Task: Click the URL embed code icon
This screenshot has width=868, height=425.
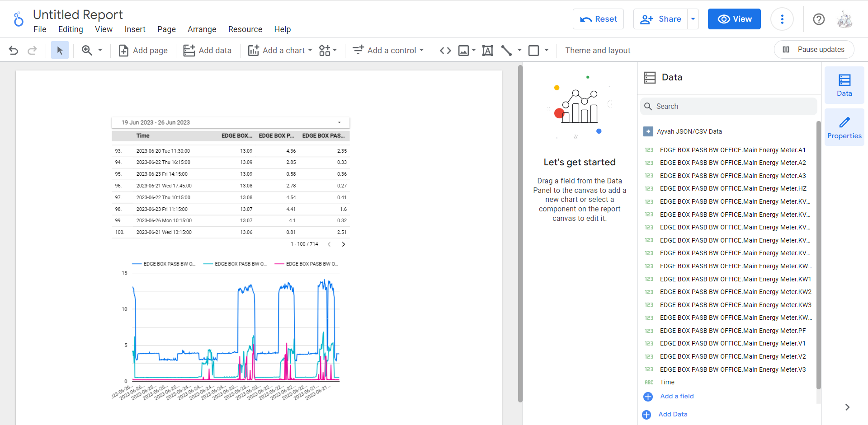Action: click(x=445, y=51)
